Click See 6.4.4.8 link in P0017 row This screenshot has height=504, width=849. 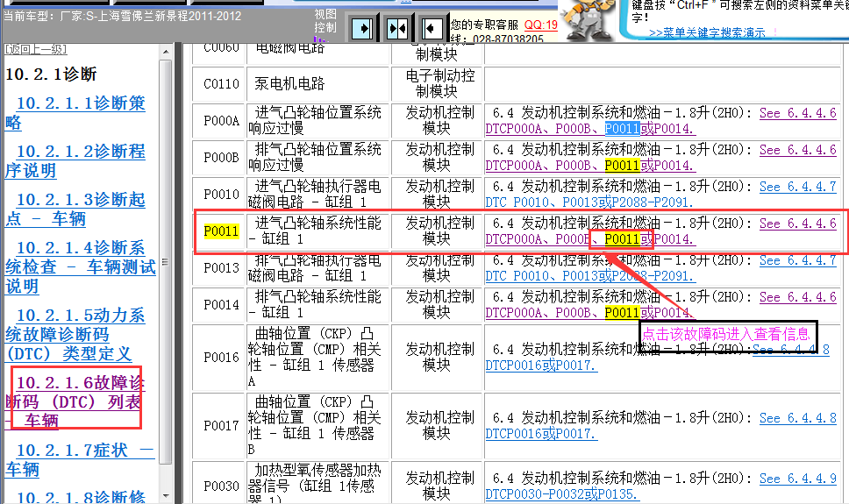coord(797,418)
